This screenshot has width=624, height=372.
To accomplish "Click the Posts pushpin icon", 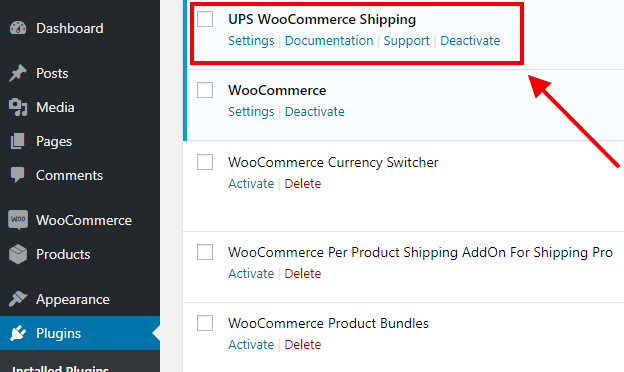I will point(18,73).
